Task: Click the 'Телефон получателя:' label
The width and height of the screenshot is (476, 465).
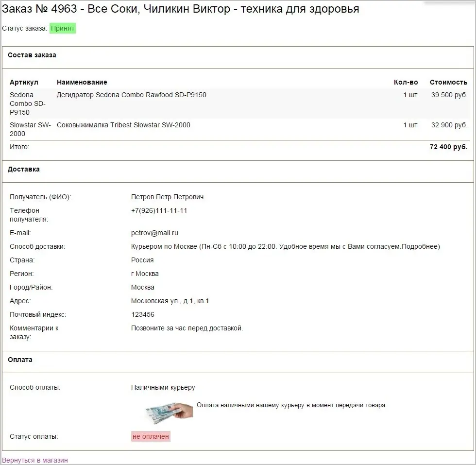Action: tap(29, 215)
